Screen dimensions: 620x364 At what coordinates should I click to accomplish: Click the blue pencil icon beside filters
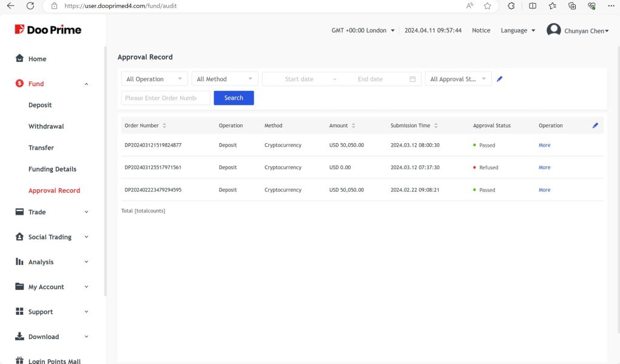(499, 79)
